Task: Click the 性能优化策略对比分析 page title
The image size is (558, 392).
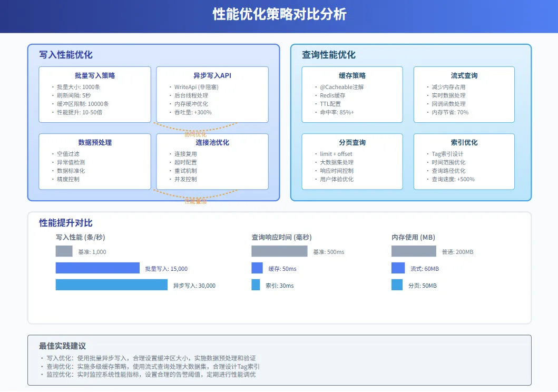Action: click(279, 14)
